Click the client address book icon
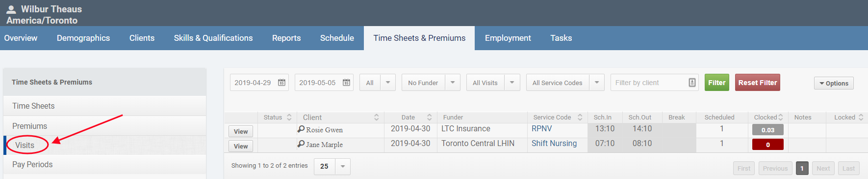Viewport: 868px width, 179px height. pyautogui.click(x=692, y=83)
